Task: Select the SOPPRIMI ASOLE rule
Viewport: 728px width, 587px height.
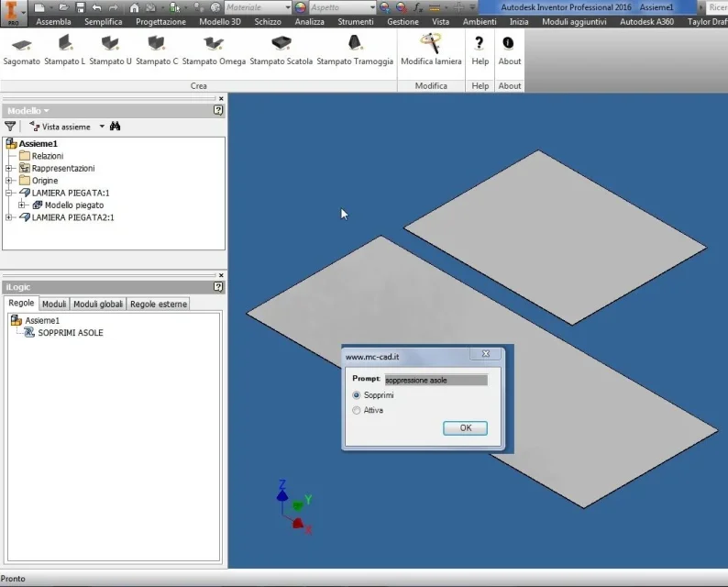Action: tap(71, 333)
